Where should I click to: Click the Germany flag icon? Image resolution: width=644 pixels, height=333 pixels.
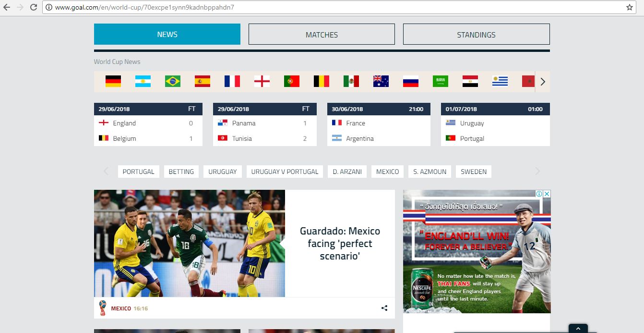(113, 81)
